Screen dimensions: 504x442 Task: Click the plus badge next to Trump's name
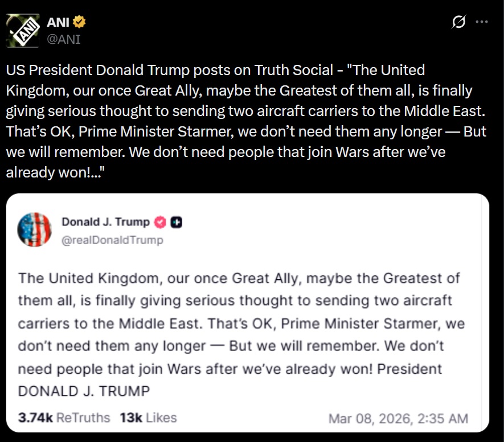177,222
